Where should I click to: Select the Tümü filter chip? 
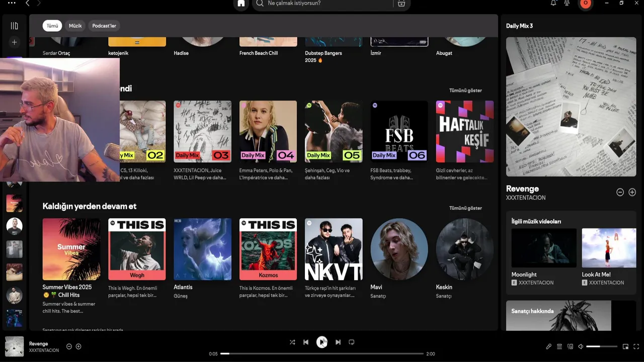click(x=52, y=26)
